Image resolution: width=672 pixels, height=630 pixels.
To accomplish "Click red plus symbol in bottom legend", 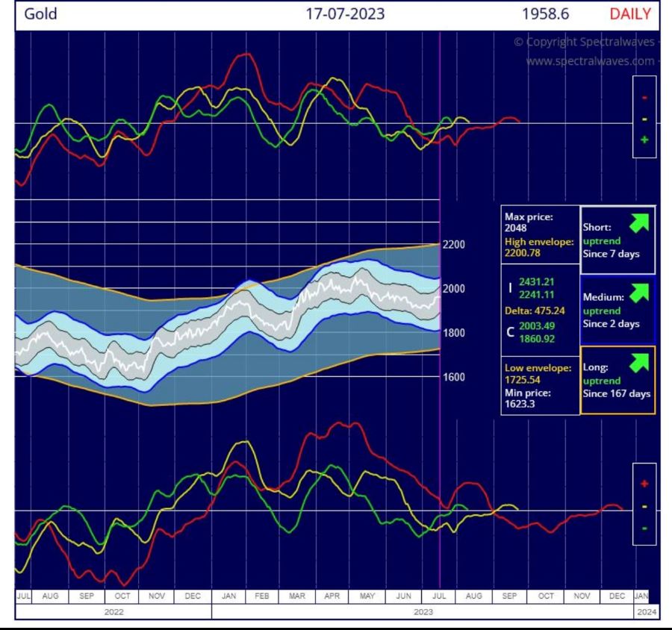I will coord(644,484).
